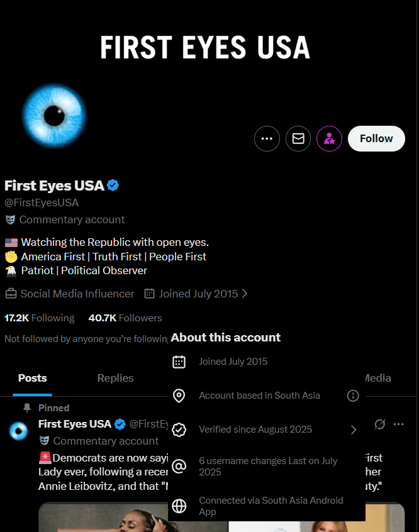Select the Posts tab
The image size is (419, 532).
[33, 378]
